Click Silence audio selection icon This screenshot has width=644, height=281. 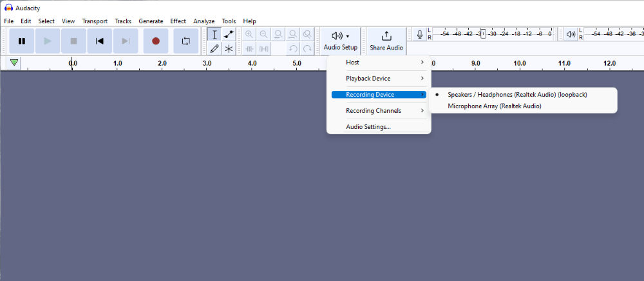263,49
